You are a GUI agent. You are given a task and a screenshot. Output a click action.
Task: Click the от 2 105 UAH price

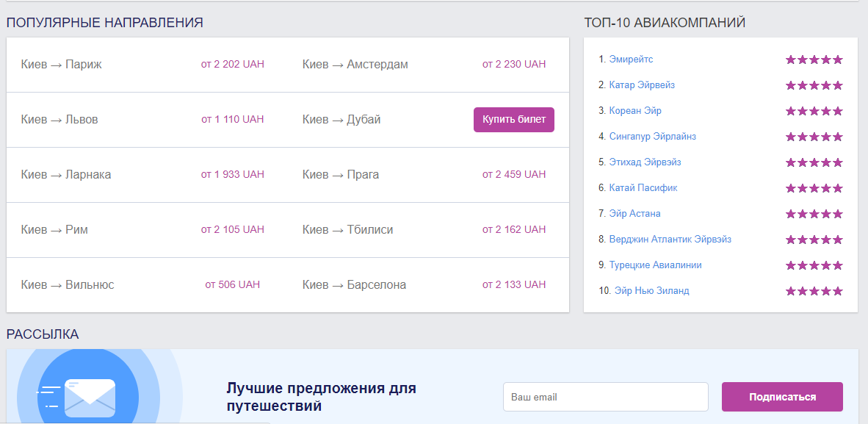(x=233, y=229)
